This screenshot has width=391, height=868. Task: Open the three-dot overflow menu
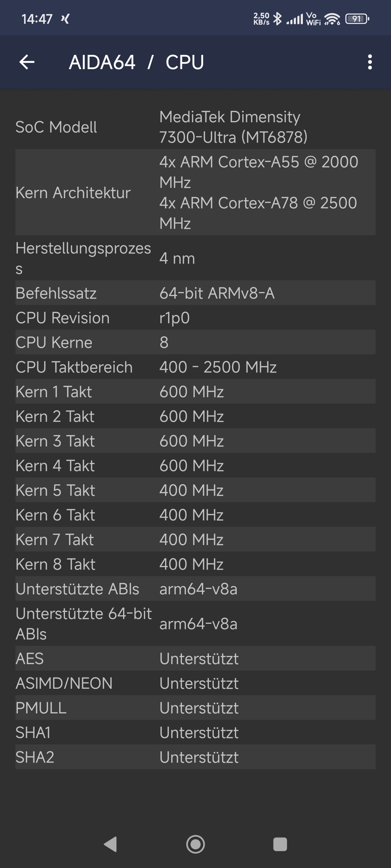click(x=370, y=62)
